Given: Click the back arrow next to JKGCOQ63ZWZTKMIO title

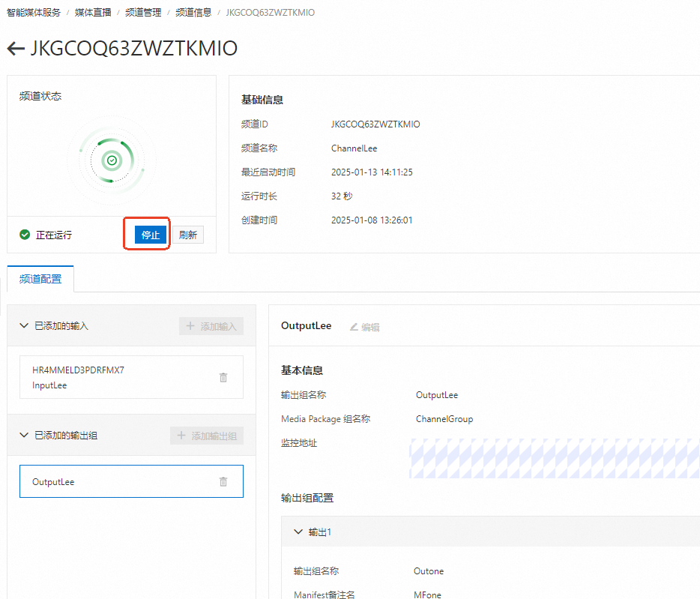Looking at the screenshot, I should [x=16, y=48].
